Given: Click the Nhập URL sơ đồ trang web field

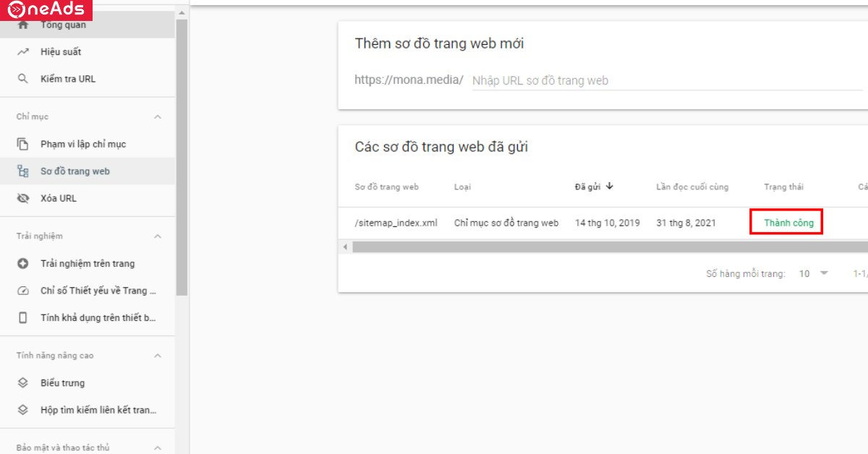Looking at the screenshot, I should click(665, 80).
